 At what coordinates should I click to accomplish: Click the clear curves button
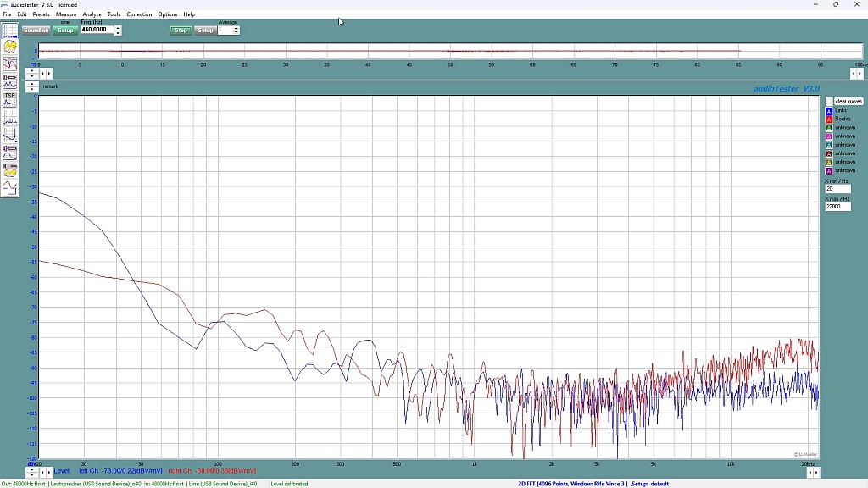(849, 102)
